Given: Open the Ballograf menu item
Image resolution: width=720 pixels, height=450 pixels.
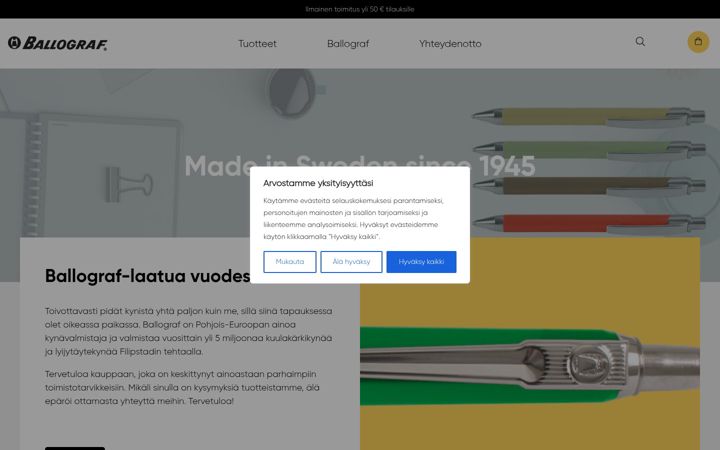Looking at the screenshot, I should 348,44.
